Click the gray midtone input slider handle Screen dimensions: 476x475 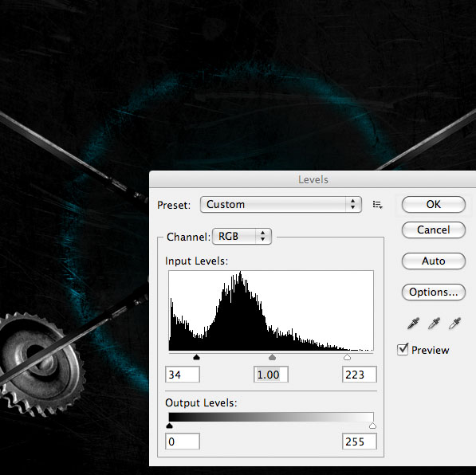(x=273, y=357)
